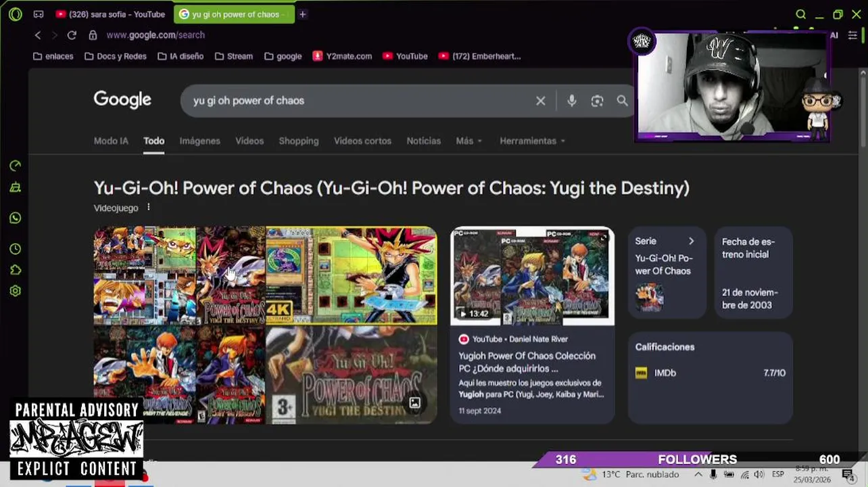Open the Wi-Fi network tray icon
Viewport: 868px width, 487px height.
tap(744, 475)
